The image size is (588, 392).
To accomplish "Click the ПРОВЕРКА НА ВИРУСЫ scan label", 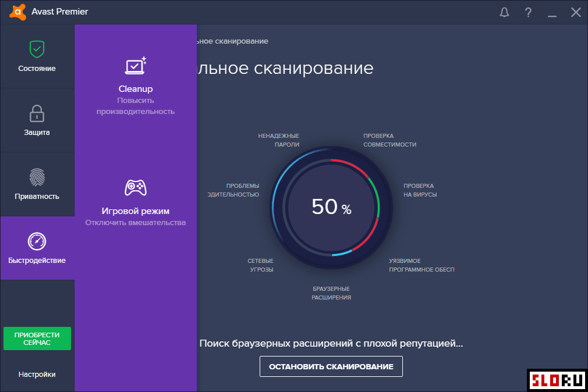I will click(x=420, y=190).
